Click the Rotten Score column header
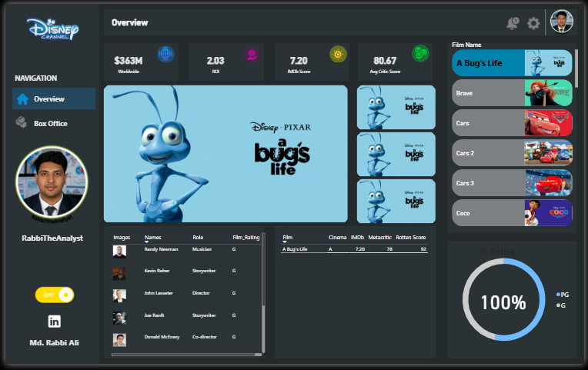Screen dimensions: 588x370 [x=411, y=237]
